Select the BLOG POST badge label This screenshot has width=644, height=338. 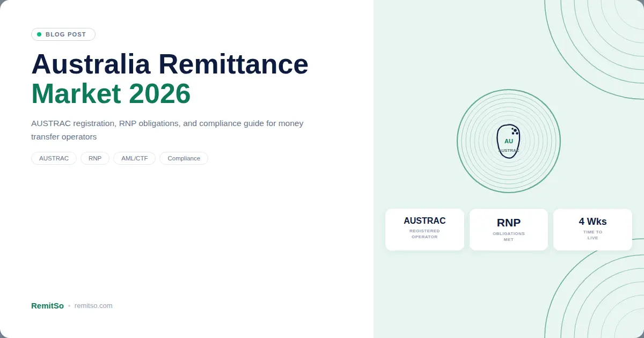click(x=65, y=34)
